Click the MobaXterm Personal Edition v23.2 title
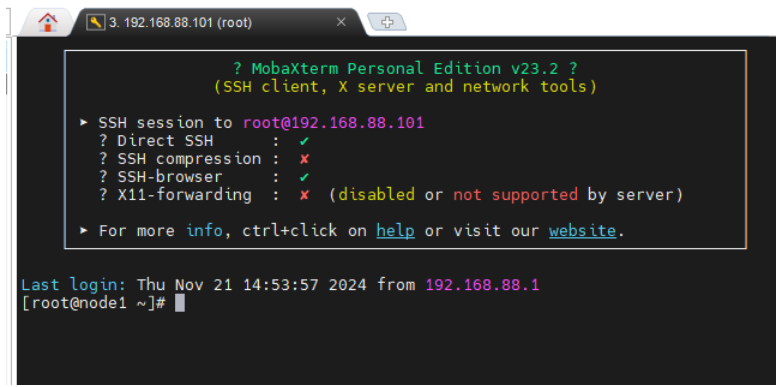777x387 pixels. pos(405,68)
